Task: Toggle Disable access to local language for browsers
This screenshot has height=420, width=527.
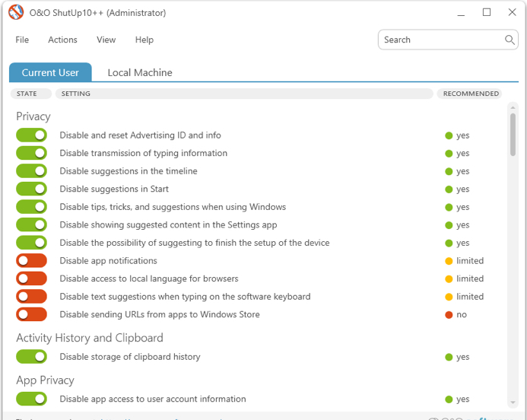Action: (31, 278)
